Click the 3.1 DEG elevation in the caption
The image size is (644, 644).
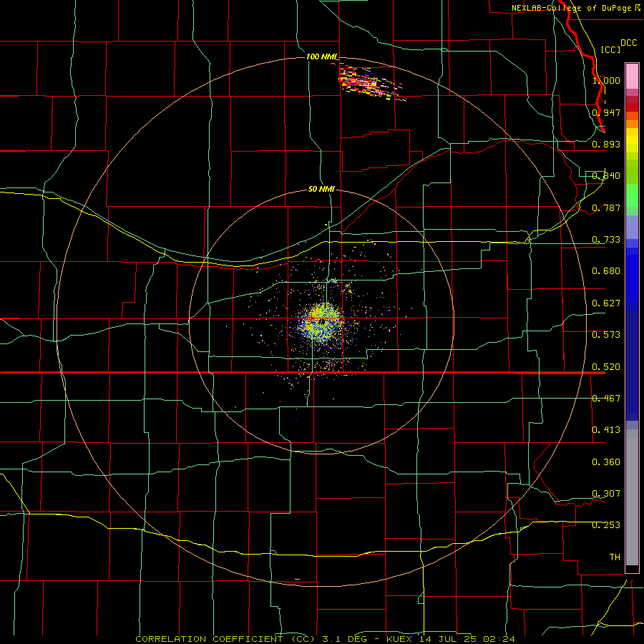345,639
